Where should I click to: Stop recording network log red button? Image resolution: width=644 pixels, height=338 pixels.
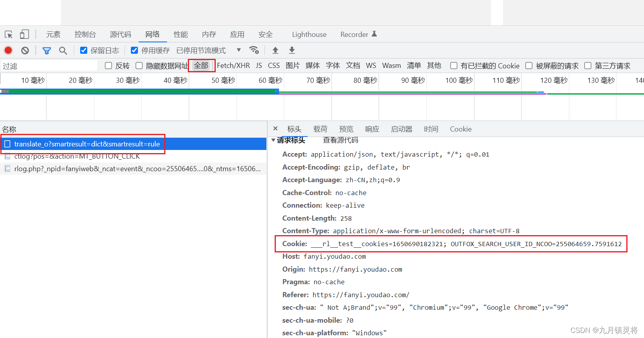click(8, 50)
